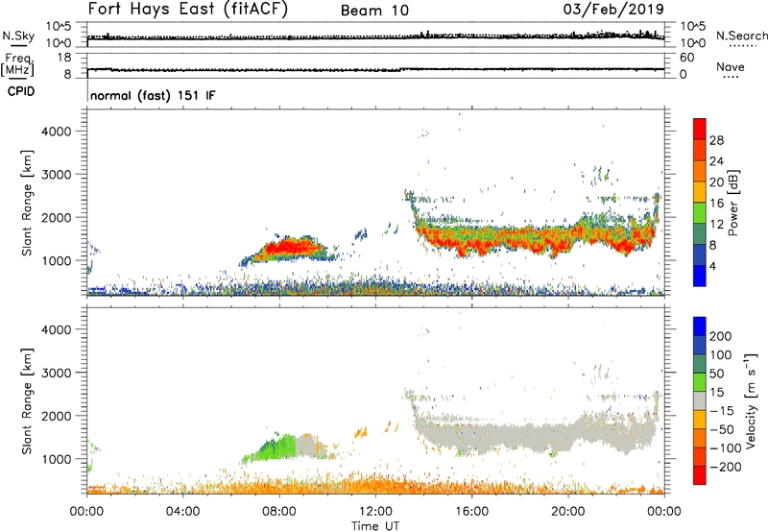Click the "Fort Hays East (fitACF)" title
The height and width of the screenshot is (532, 768).
pyautogui.click(x=188, y=9)
